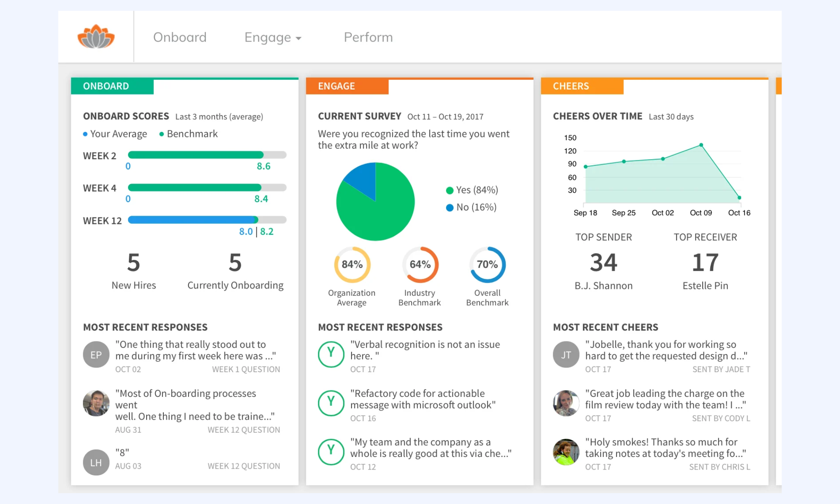
Task: Click the LH avatar icon
Action: click(96, 462)
